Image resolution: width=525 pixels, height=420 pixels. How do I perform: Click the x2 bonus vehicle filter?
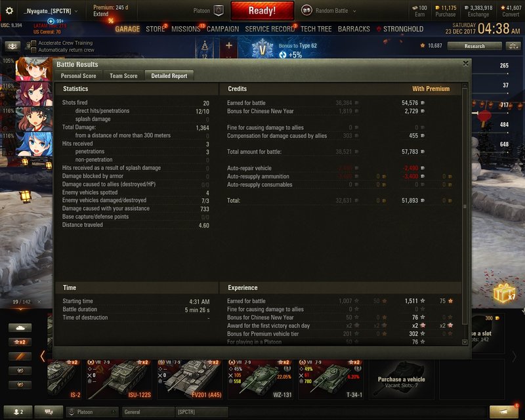[20, 342]
